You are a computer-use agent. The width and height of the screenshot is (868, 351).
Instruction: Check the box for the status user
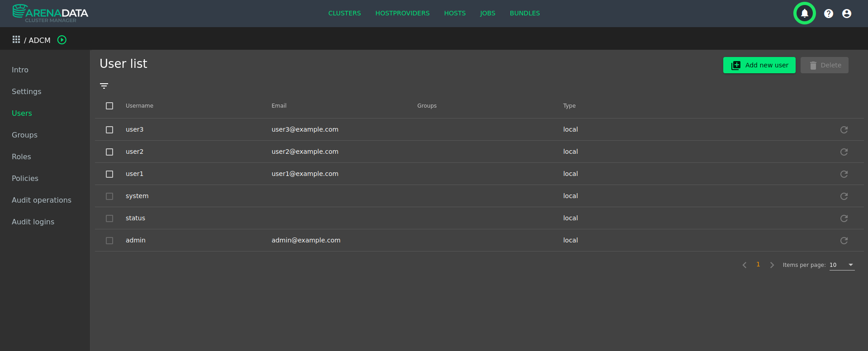pyautogui.click(x=109, y=218)
